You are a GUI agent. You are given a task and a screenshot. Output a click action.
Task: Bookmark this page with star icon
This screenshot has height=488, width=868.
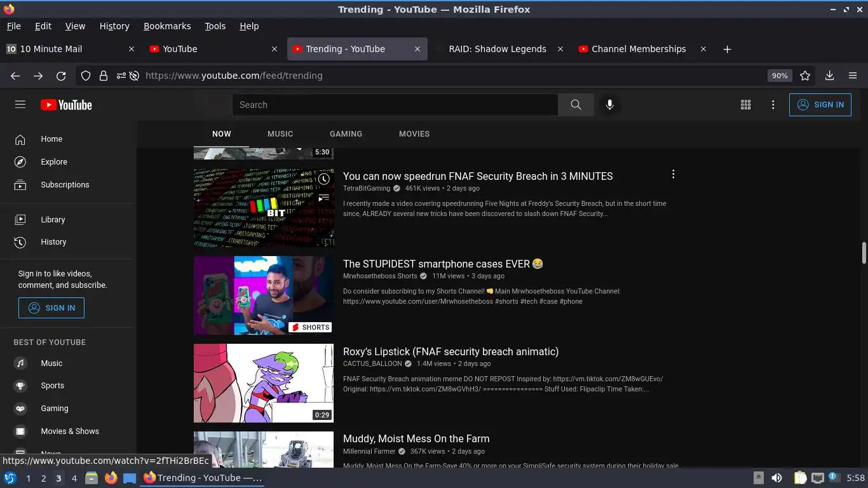pos(805,76)
